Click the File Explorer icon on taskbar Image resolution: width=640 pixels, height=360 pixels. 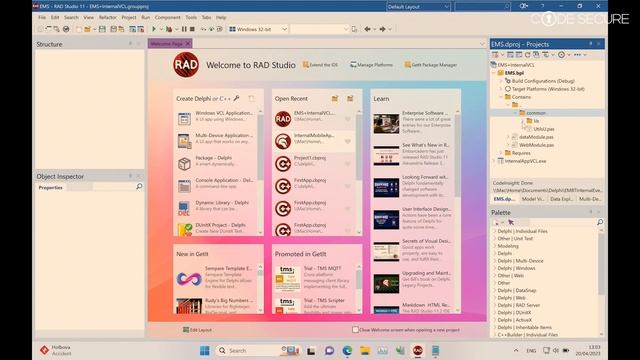(x=364, y=350)
